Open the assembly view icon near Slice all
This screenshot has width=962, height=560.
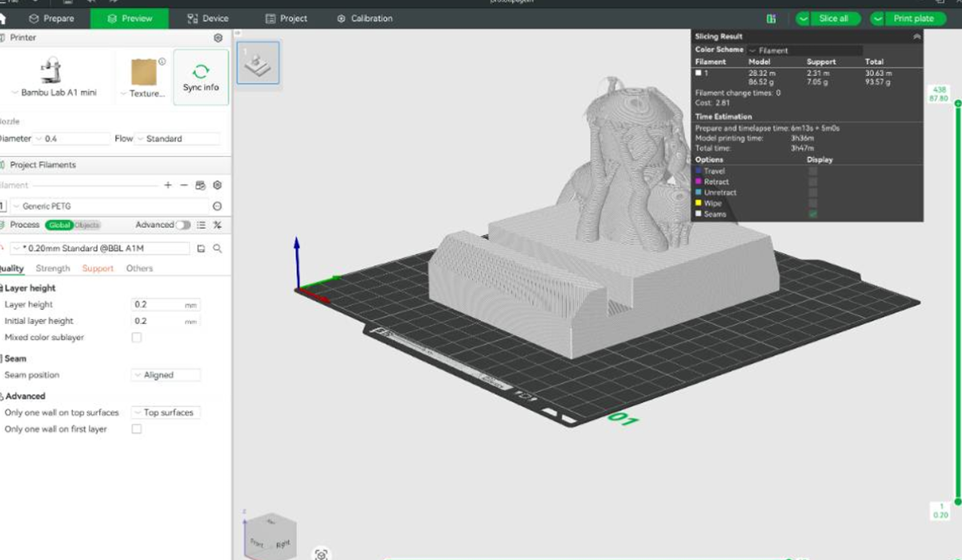771,18
